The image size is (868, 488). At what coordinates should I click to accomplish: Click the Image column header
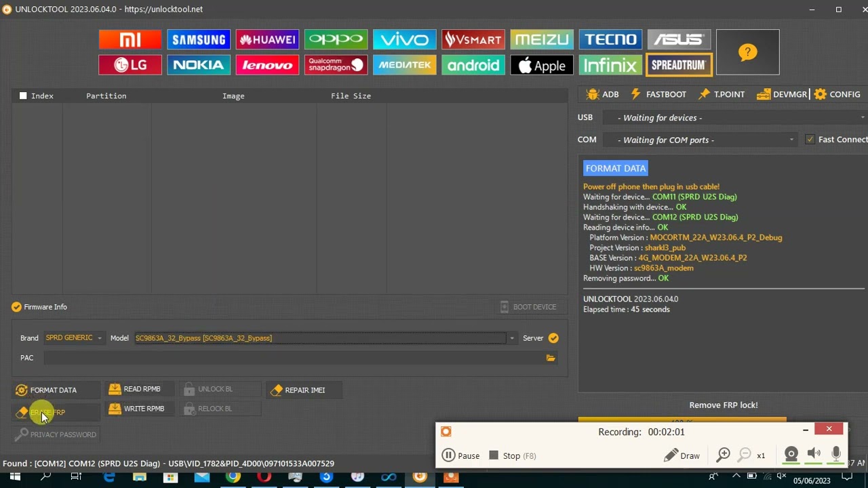pyautogui.click(x=233, y=96)
